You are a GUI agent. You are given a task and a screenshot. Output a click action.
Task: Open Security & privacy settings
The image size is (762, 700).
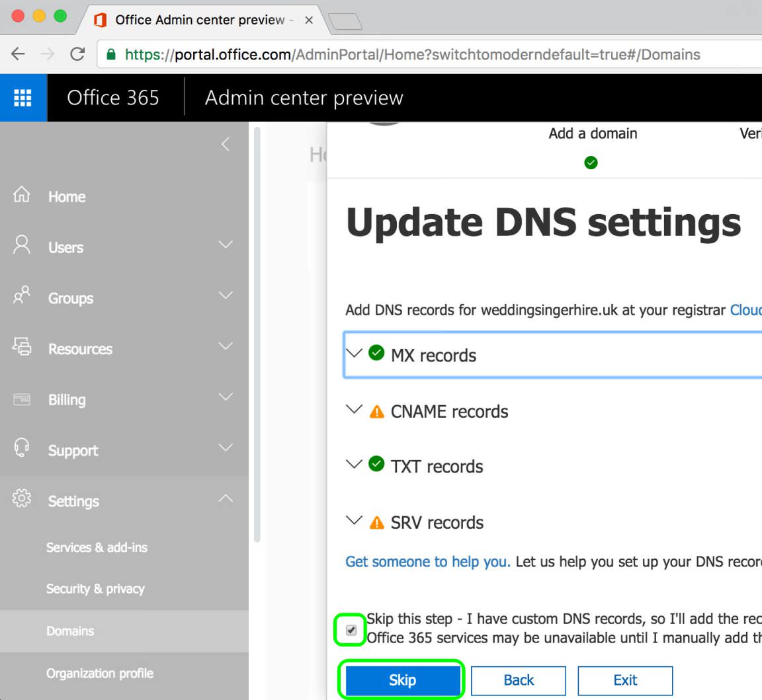pyautogui.click(x=95, y=589)
